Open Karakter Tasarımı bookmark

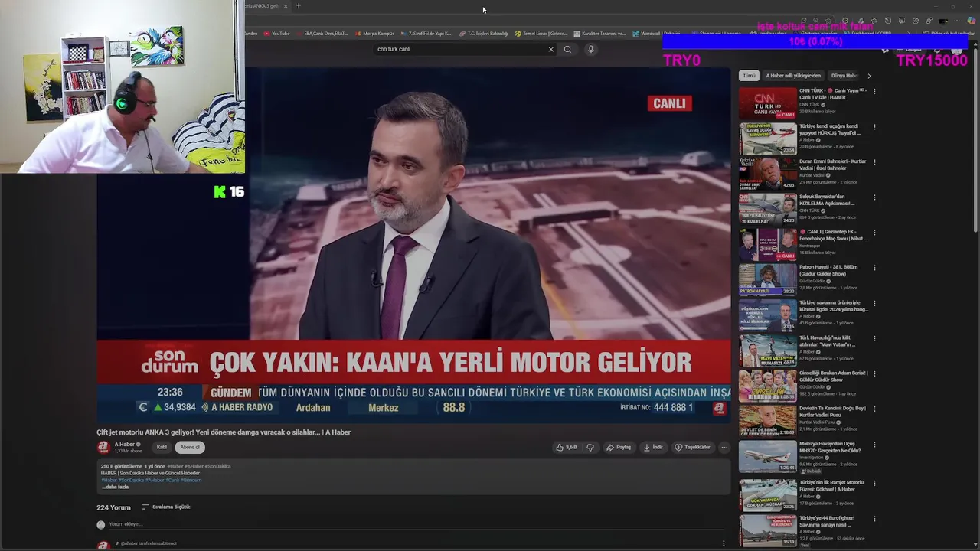click(599, 34)
